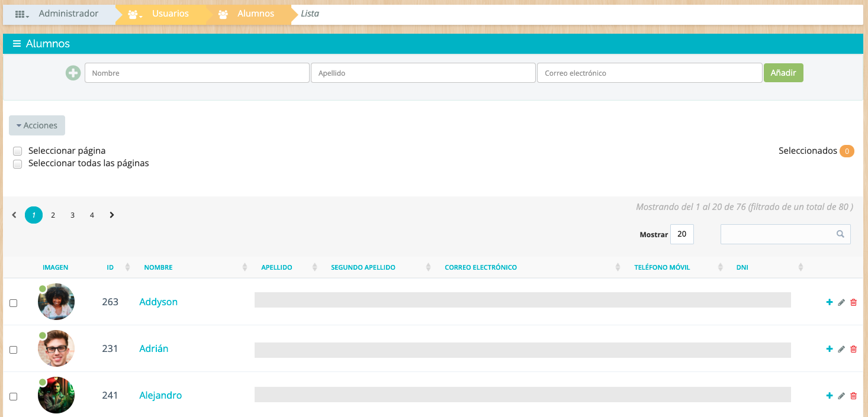Click the Correo Electrónico column header
868x417 pixels.
pos(481,267)
